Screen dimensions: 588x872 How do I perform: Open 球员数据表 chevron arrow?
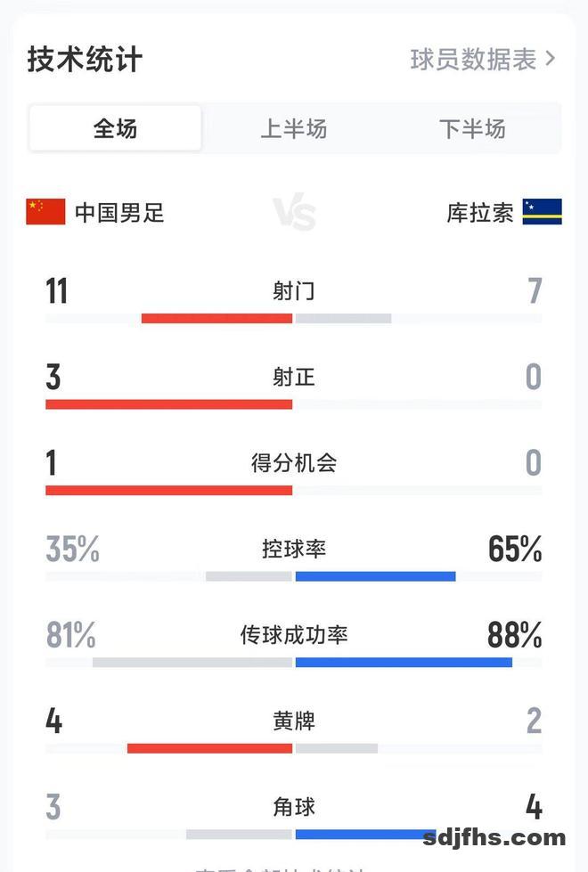550,59
